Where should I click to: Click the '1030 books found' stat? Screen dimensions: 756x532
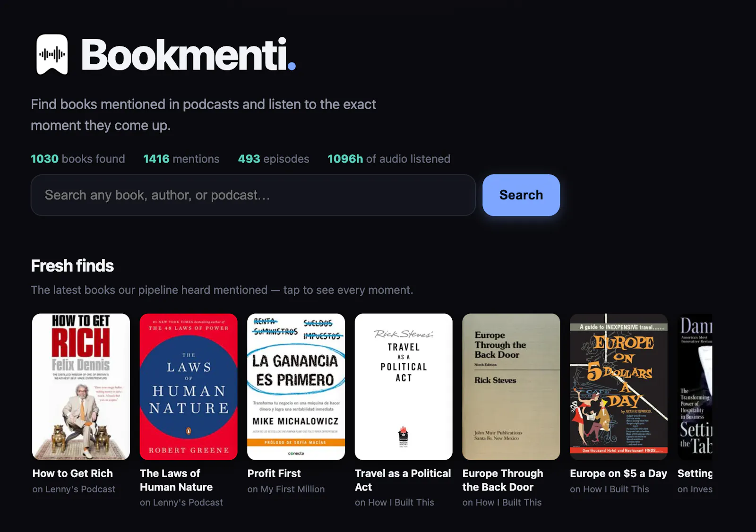pyautogui.click(x=78, y=159)
